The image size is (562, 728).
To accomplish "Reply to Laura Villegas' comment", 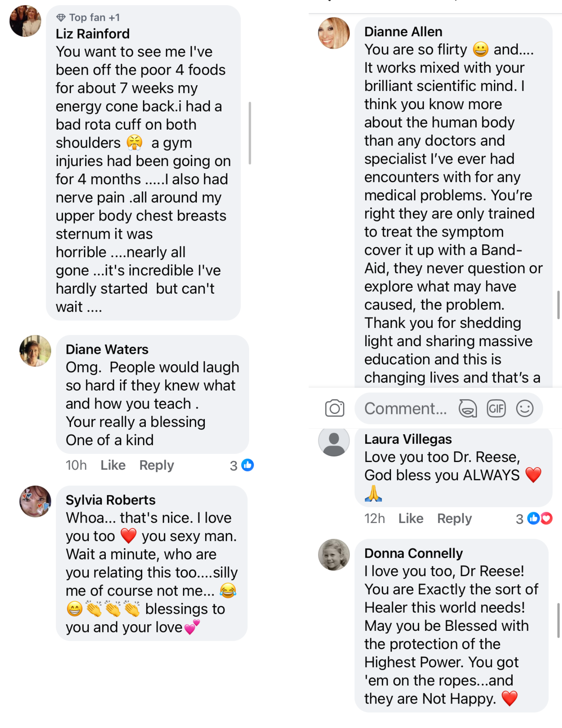I will [454, 518].
